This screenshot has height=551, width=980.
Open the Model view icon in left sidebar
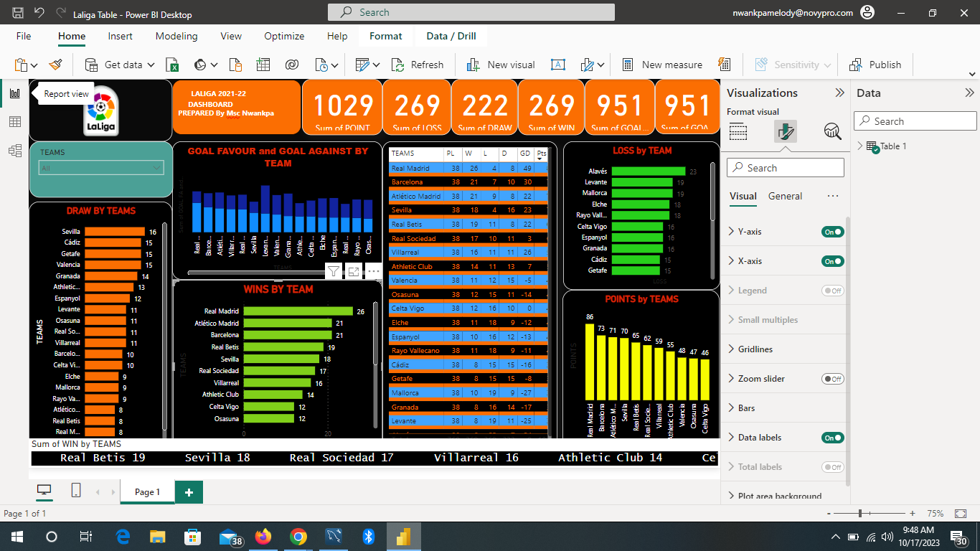14,151
